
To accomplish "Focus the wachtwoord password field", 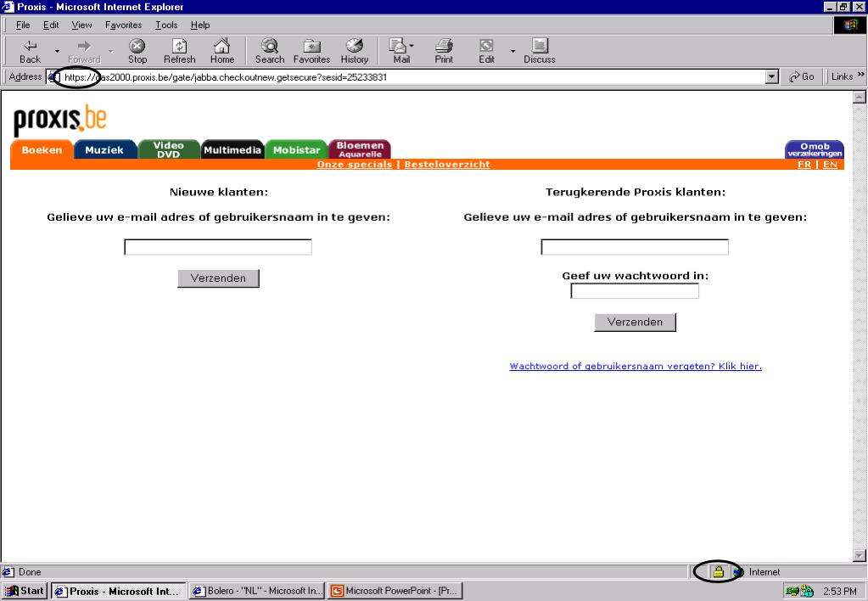I will click(x=635, y=291).
